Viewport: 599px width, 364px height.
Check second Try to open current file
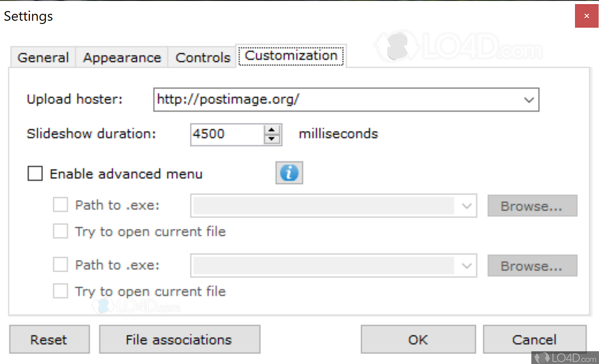pyautogui.click(x=60, y=291)
